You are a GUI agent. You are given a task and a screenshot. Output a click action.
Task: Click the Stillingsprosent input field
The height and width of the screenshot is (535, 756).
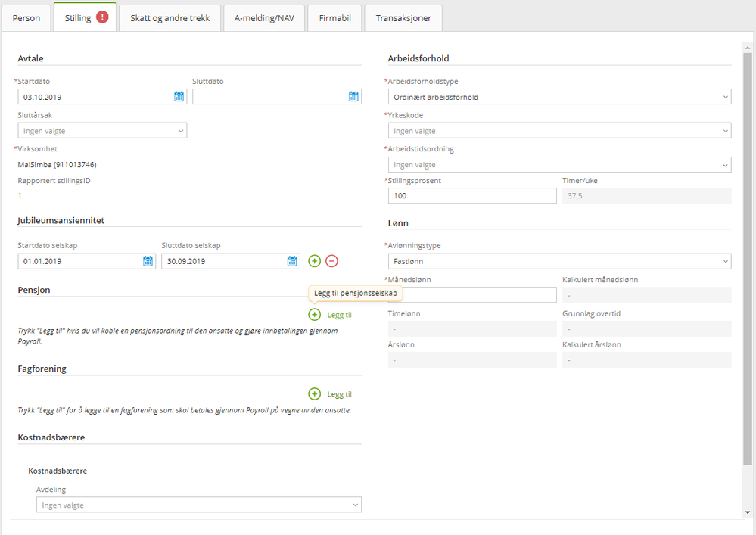pos(472,196)
